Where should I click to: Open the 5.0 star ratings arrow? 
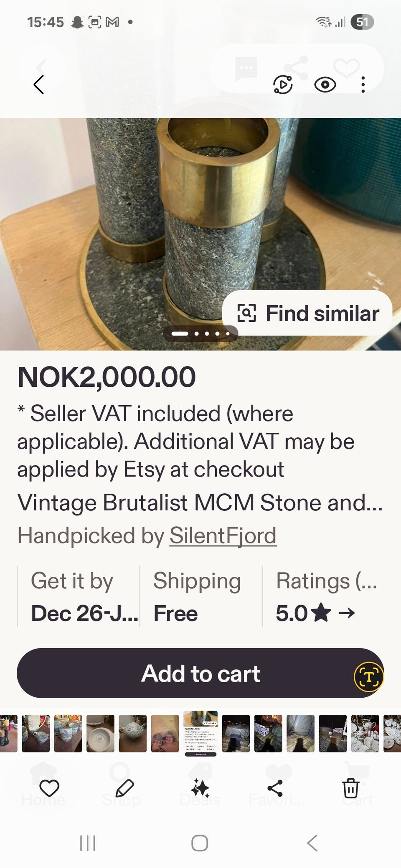(315, 613)
